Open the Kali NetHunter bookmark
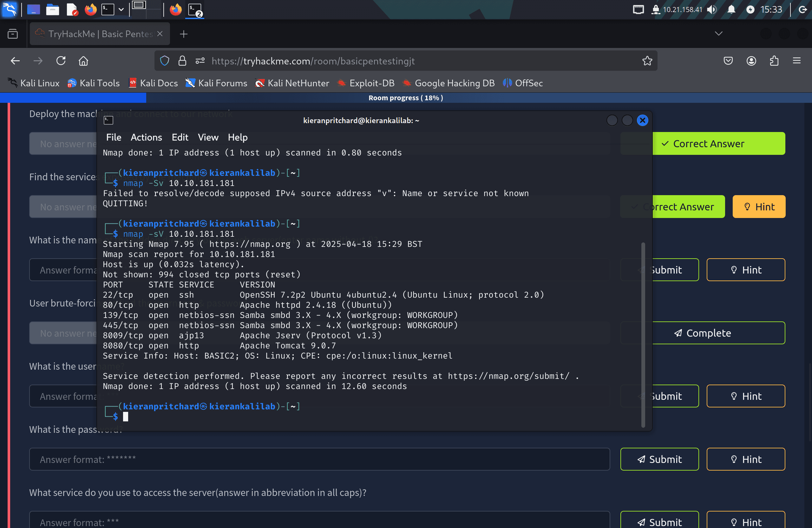Image resolution: width=812 pixels, height=528 pixels. click(292, 83)
